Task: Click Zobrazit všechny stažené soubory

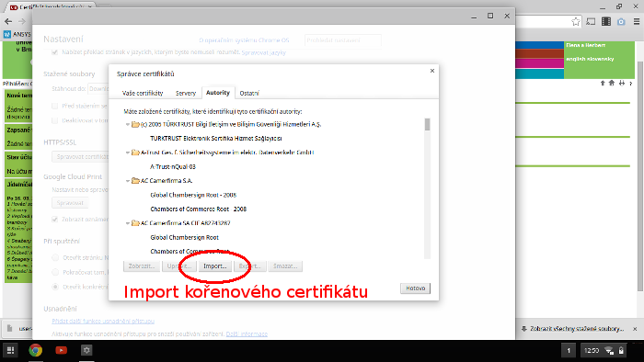Action: [x=572, y=329]
